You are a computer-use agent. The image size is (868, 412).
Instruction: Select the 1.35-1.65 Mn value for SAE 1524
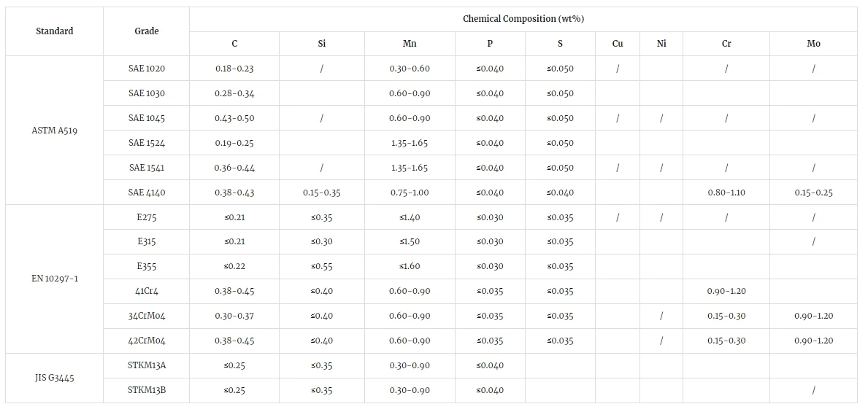(x=410, y=143)
